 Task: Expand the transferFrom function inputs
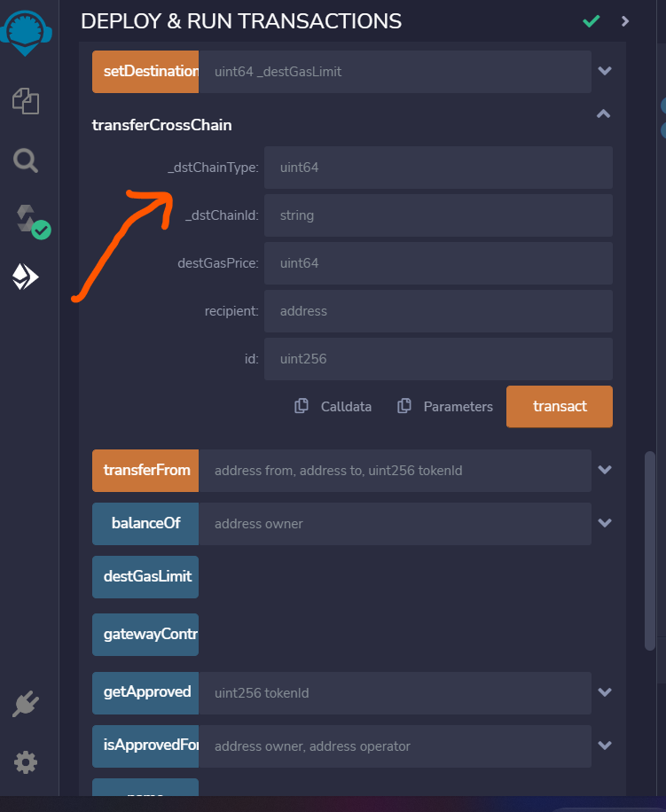603,470
